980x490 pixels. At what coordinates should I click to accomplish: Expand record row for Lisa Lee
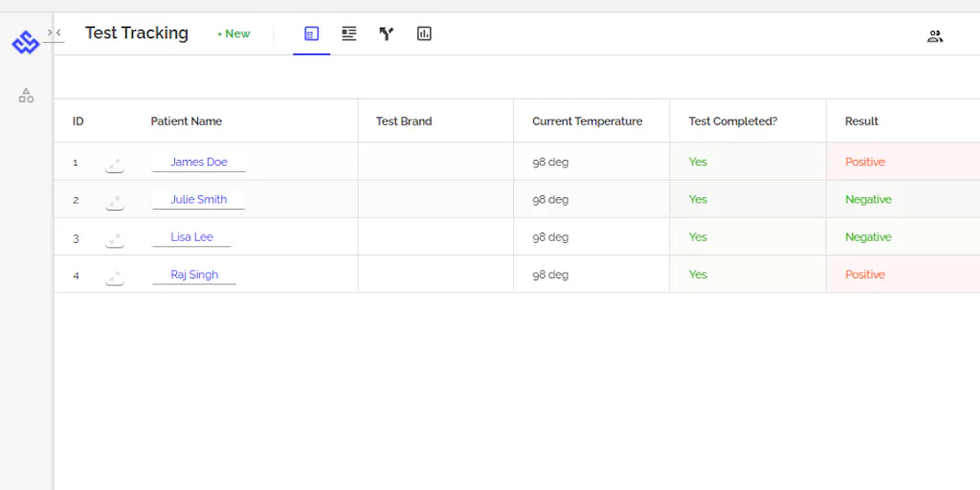pos(115,239)
